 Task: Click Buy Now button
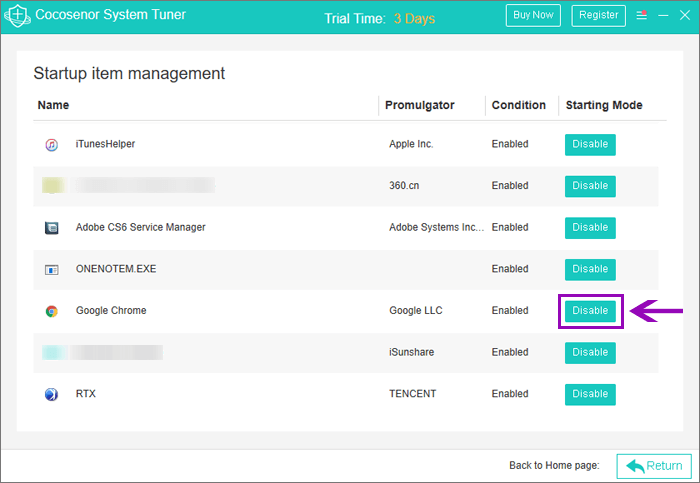(x=533, y=16)
